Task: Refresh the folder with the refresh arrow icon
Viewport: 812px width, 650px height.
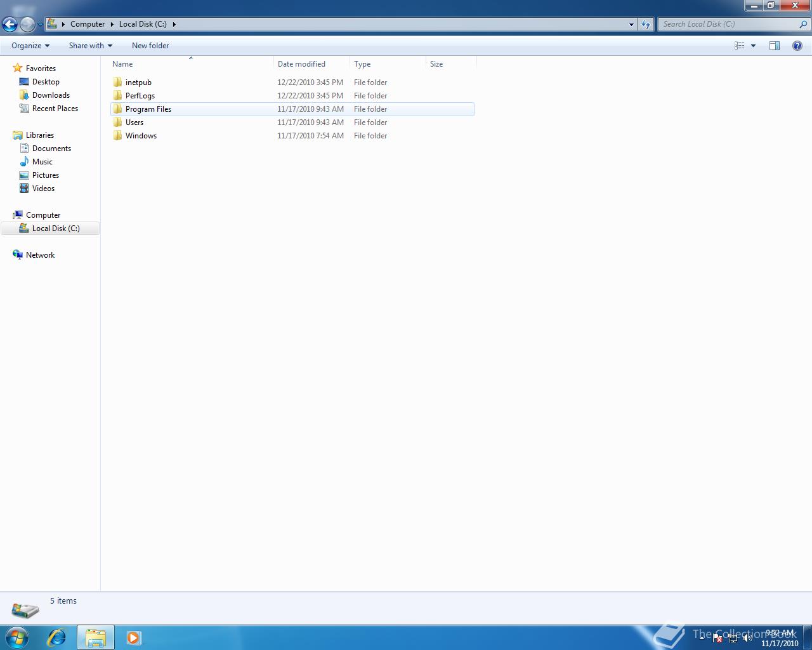Action: pyautogui.click(x=645, y=24)
